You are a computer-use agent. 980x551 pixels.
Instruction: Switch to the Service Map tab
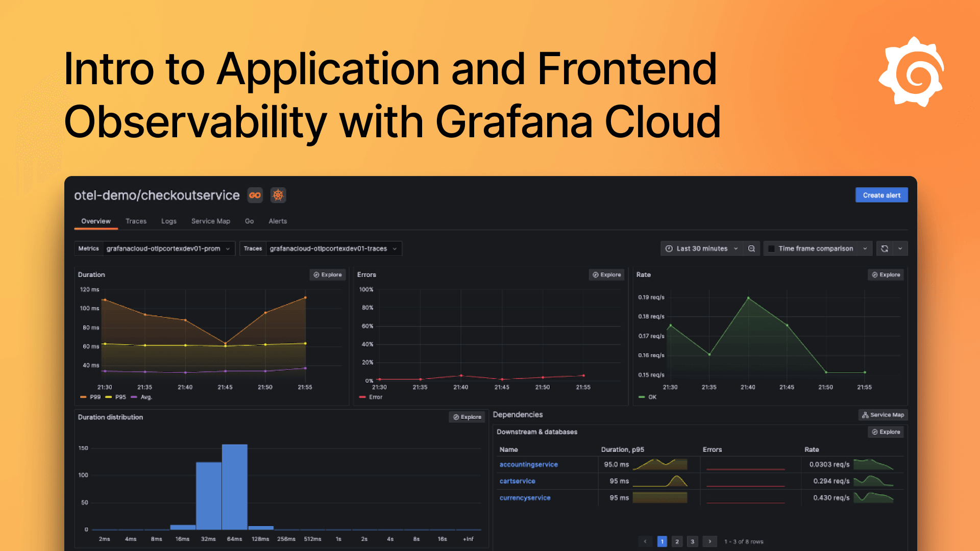211,221
